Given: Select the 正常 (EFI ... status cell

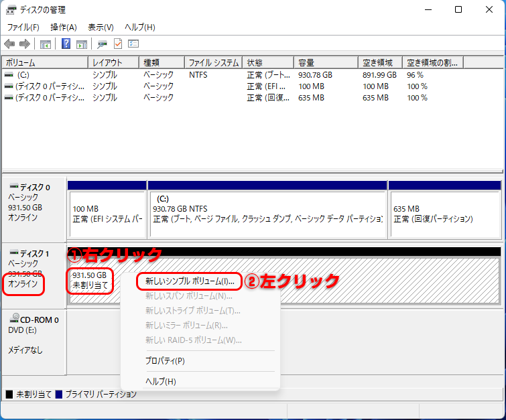Looking at the screenshot, I should click(266, 86).
